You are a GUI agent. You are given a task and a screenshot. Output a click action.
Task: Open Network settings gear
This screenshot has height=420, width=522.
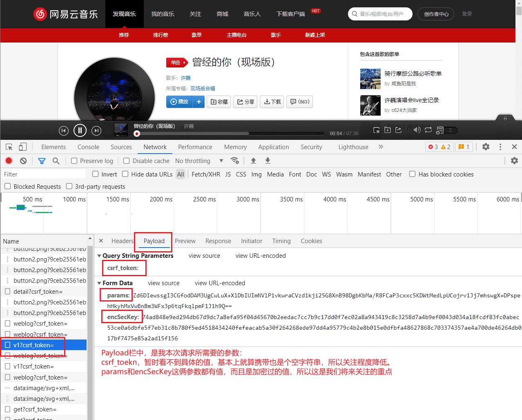point(514,161)
